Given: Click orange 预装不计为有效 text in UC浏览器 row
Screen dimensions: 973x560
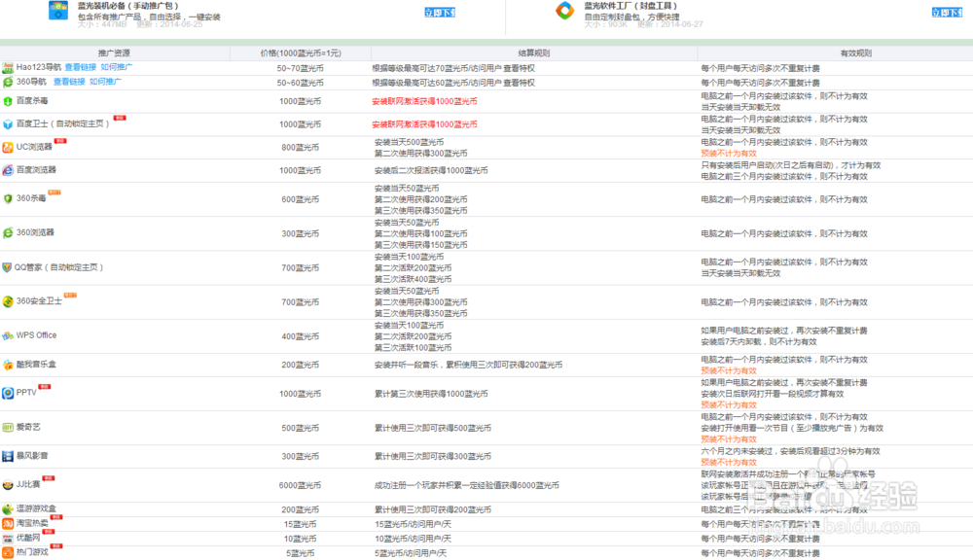Looking at the screenshot, I should pos(729,154).
